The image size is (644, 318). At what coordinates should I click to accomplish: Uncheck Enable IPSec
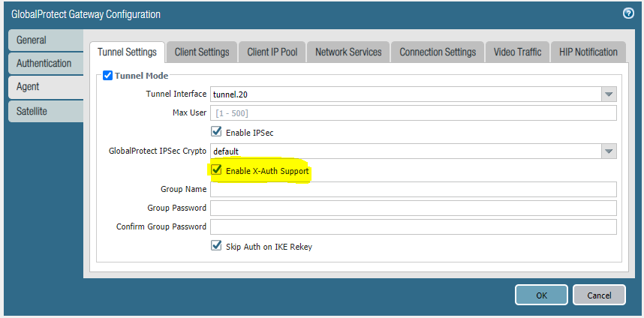216,132
